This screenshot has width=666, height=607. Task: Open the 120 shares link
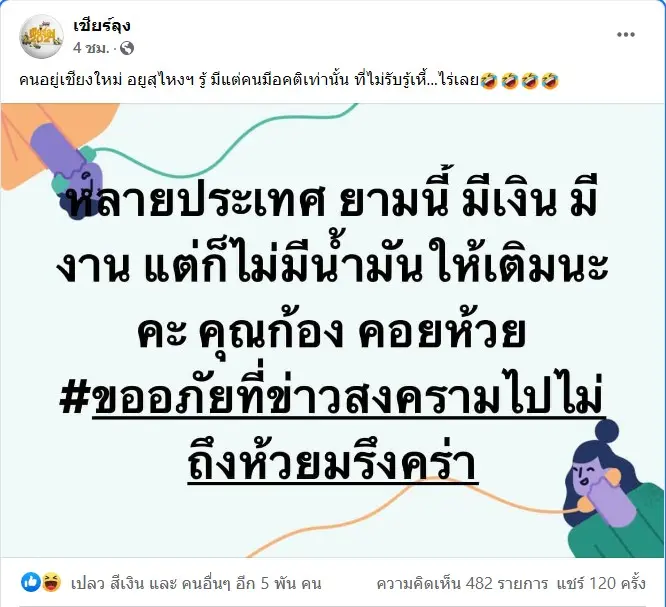pyautogui.click(x=601, y=584)
